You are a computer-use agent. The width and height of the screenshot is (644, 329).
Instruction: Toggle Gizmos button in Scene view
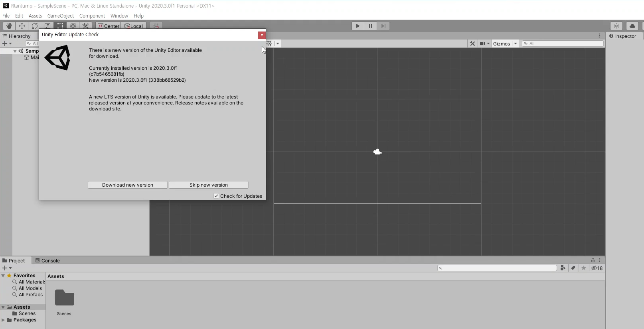(502, 43)
